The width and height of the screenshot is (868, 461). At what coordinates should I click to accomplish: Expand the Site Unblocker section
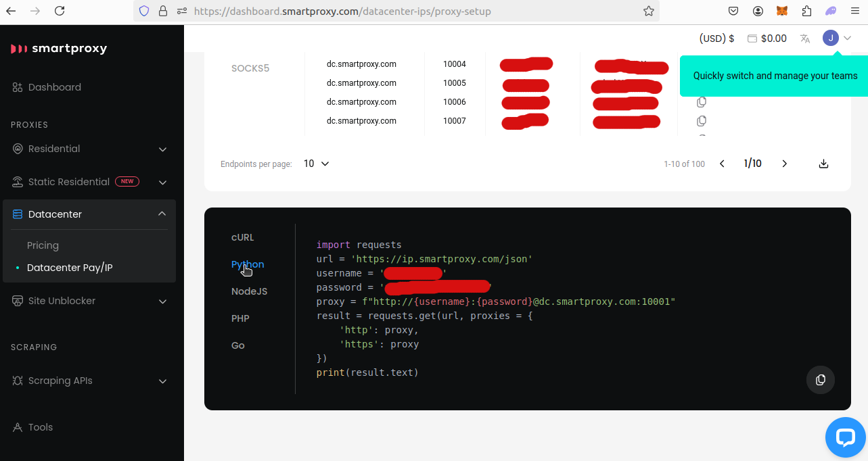click(x=162, y=301)
